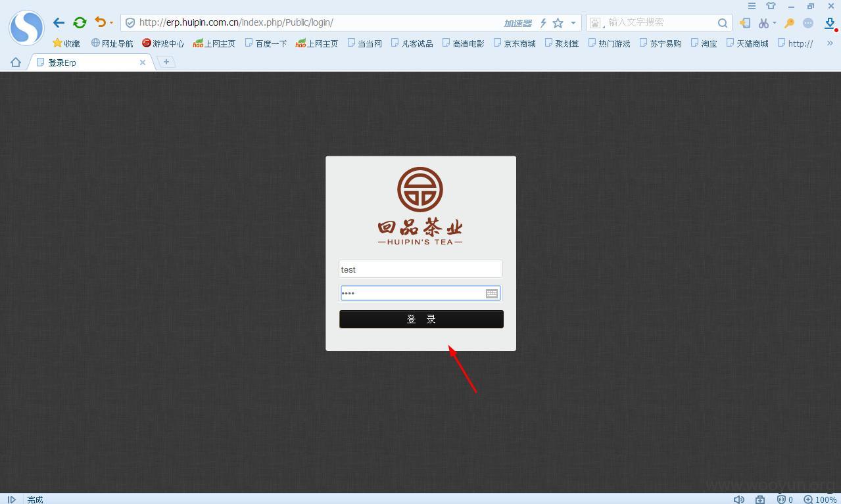Open 京东商城 bookmark
This screenshot has width=841, height=504.
tap(515, 43)
